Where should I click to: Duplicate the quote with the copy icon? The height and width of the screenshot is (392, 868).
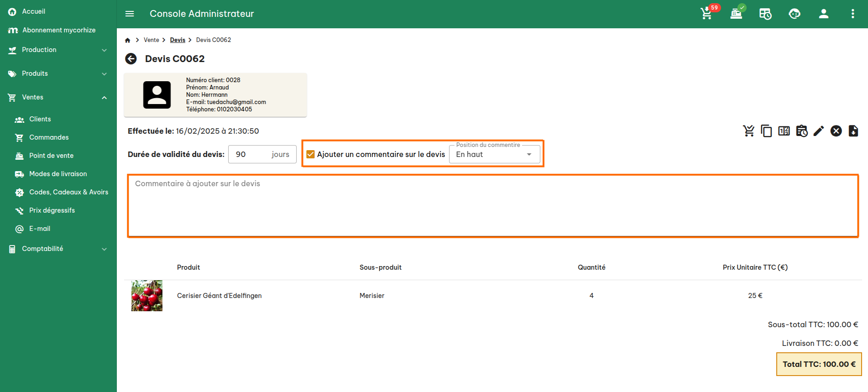(x=766, y=131)
